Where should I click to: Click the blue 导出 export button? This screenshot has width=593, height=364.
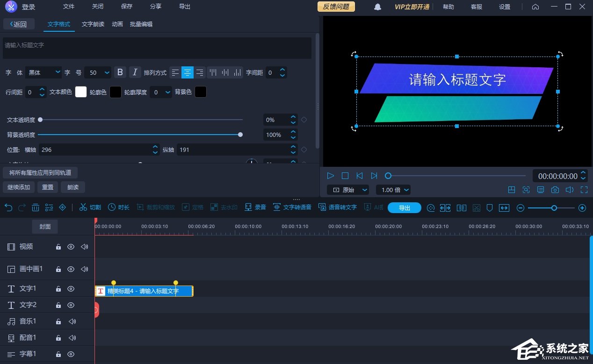click(x=404, y=207)
